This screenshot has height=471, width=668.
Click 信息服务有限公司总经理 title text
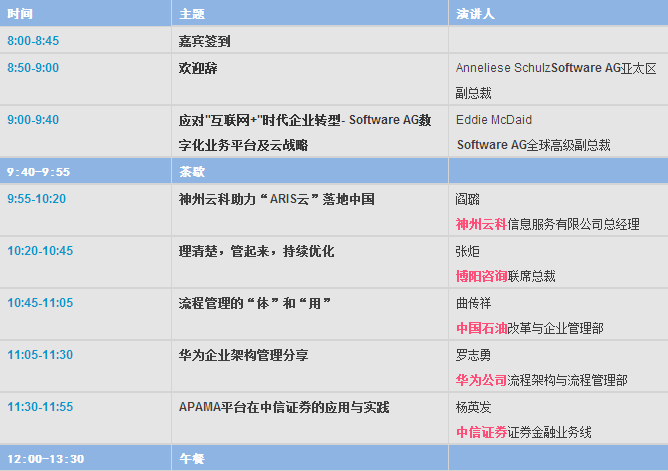click(573, 224)
